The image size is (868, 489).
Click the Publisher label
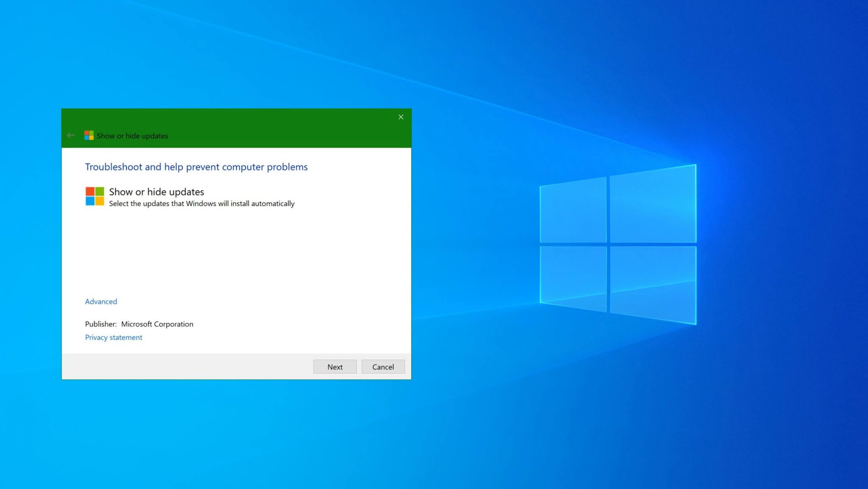pyautogui.click(x=100, y=324)
